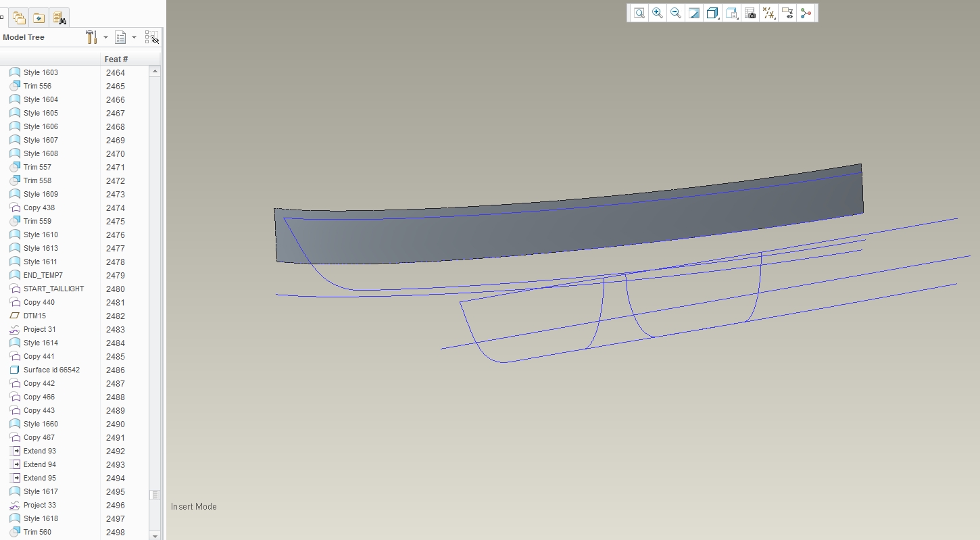
Task: Open the Saved Orientations list
Action: tap(731, 13)
